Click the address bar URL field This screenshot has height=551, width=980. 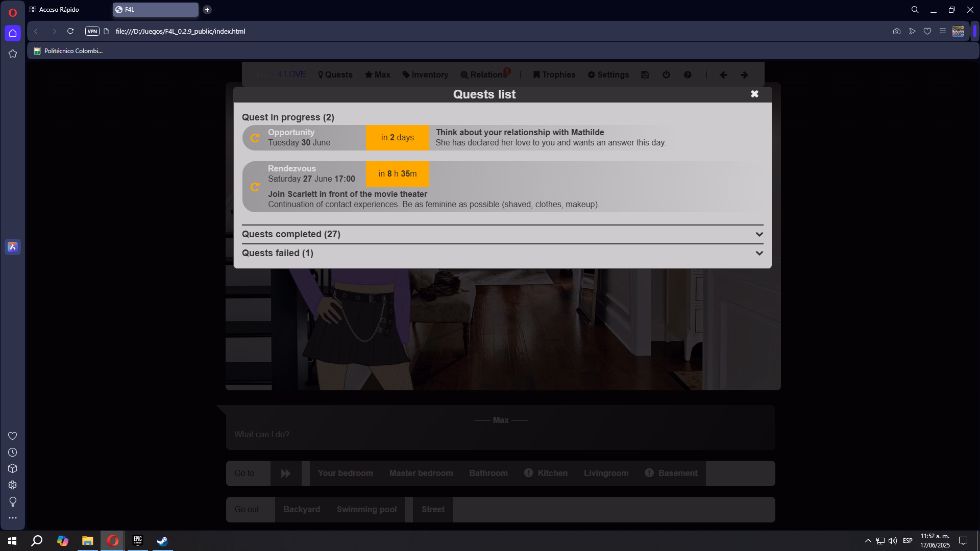click(306, 31)
